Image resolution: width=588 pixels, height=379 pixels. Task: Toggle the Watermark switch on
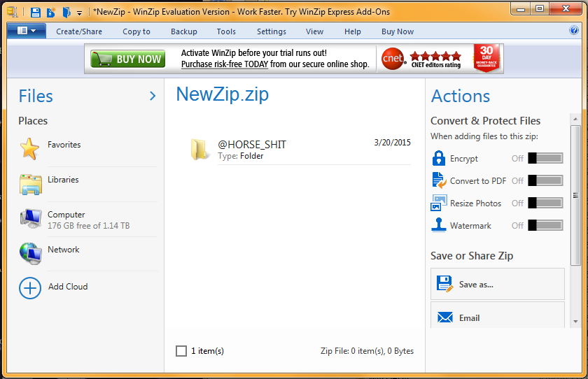(545, 225)
